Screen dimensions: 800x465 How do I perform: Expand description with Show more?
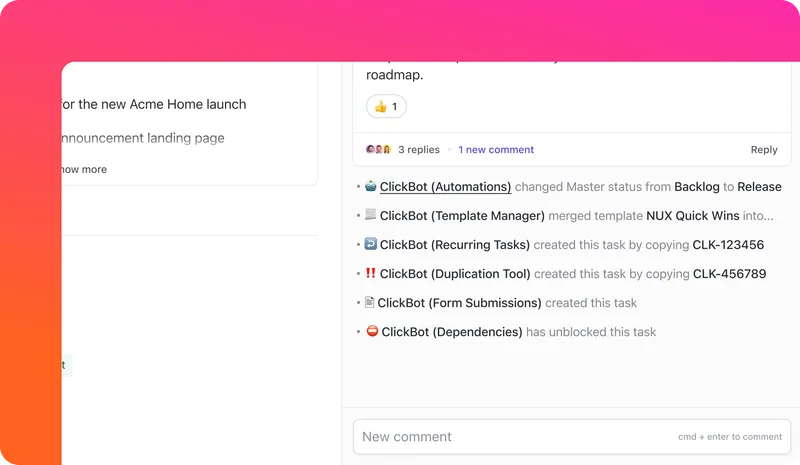84,169
